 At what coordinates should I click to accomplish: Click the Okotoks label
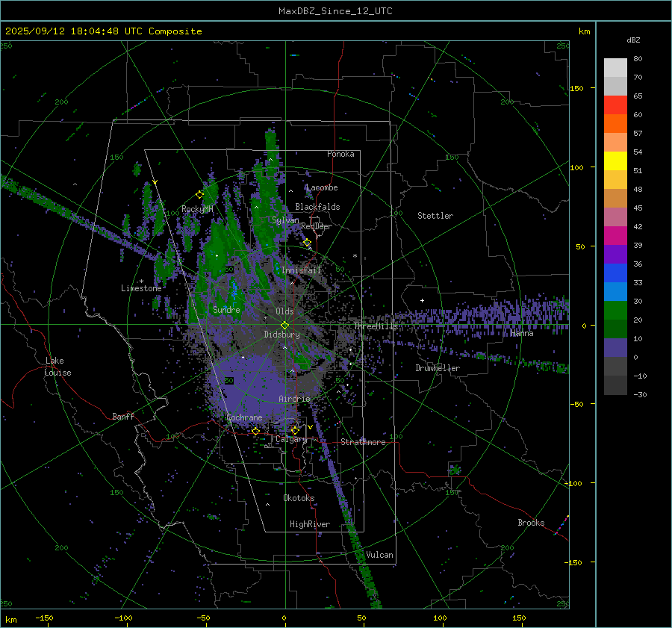point(299,498)
